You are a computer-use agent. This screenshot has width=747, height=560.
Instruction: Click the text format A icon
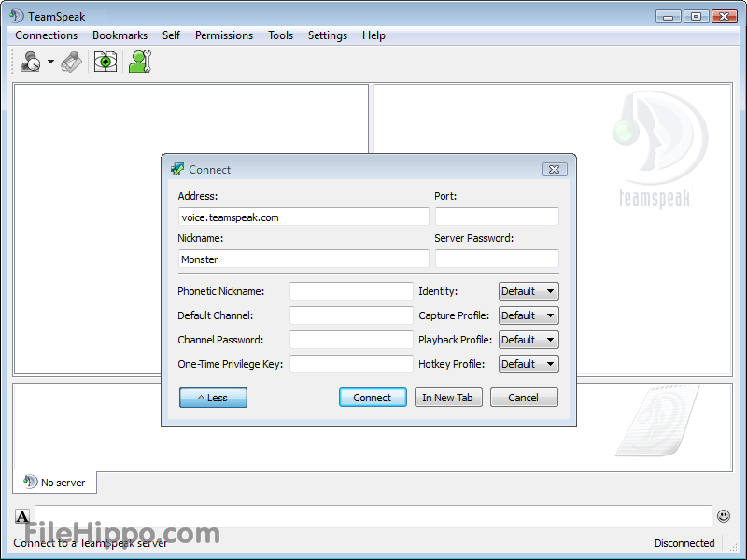pyautogui.click(x=22, y=516)
